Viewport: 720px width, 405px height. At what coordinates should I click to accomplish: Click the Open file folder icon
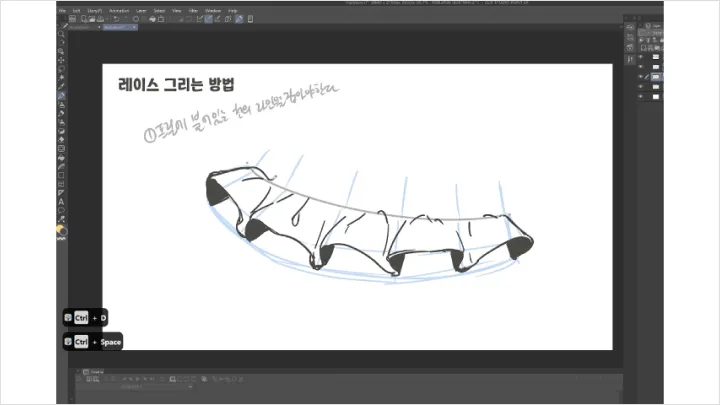(x=92, y=19)
